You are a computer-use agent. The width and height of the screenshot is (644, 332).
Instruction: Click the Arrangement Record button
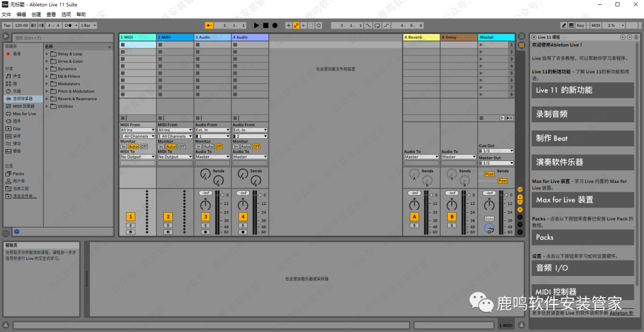[x=275, y=26]
